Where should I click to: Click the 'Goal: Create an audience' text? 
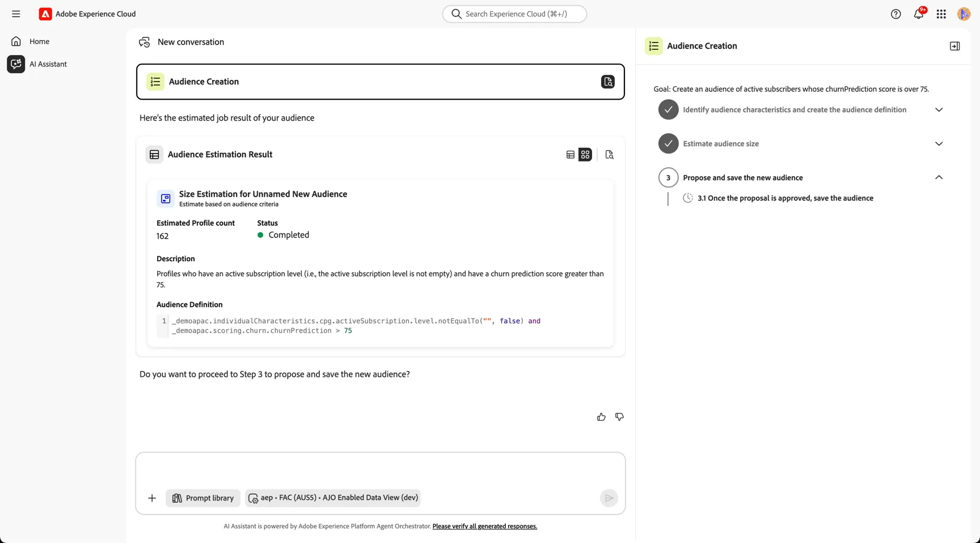pos(791,89)
